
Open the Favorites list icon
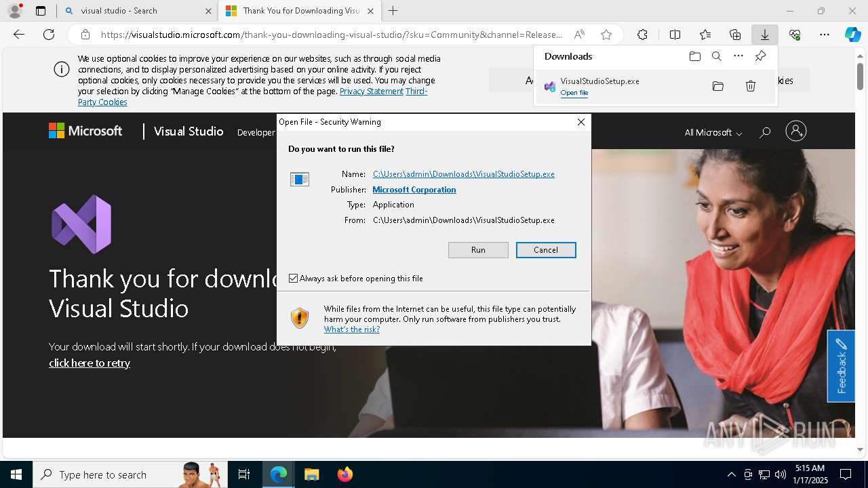pyautogui.click(x=705, y=35)
